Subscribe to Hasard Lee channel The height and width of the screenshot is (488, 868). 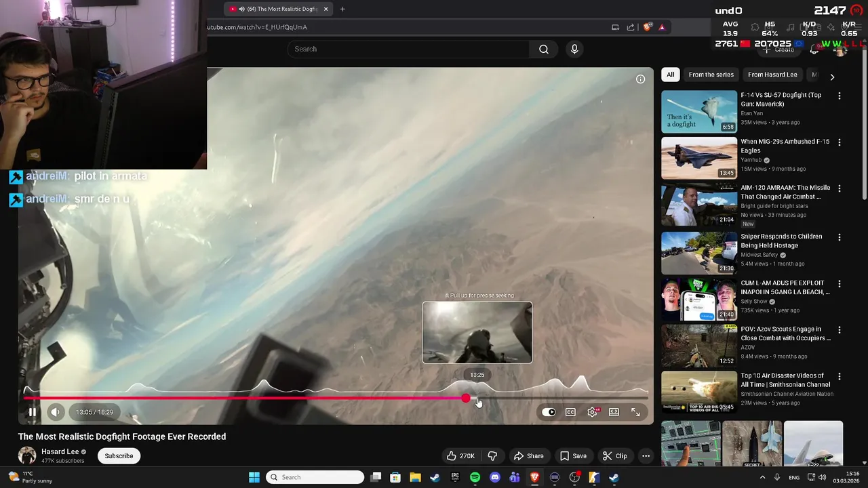119,456
